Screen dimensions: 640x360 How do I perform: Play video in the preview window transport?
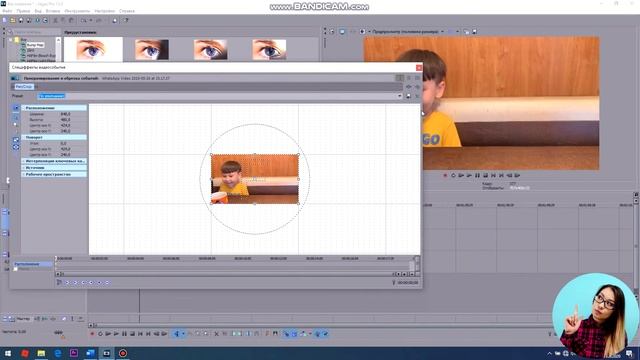[x=469, y=176]
